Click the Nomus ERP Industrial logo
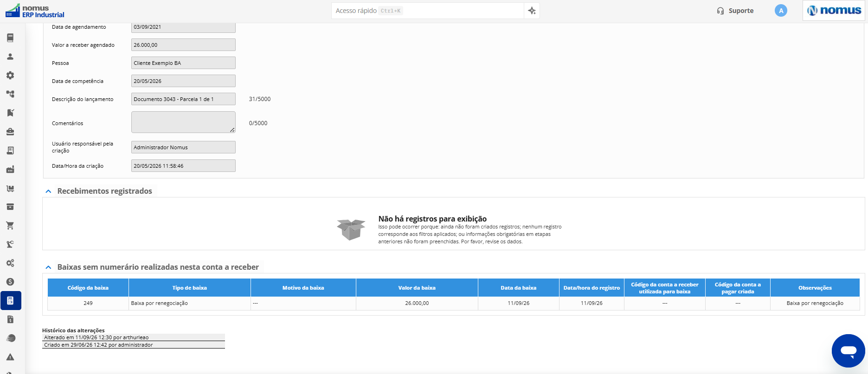This screenshot has height=374, width=868. point(35,11)
